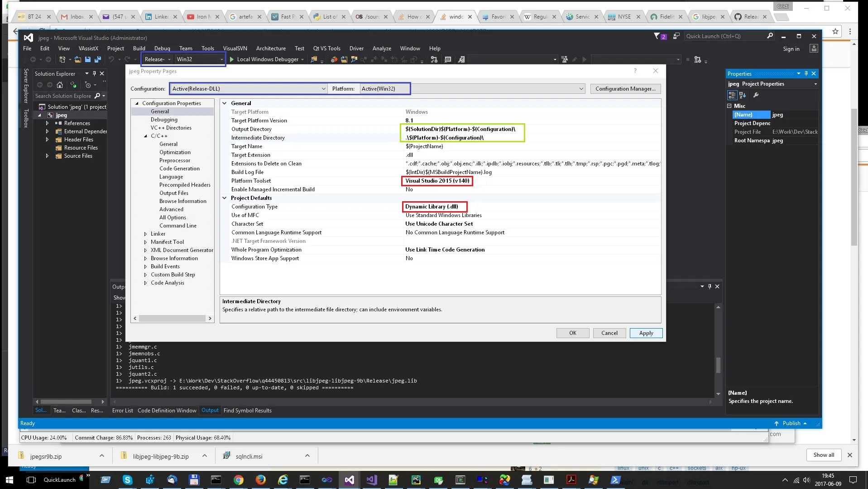This screenshot has height=489, width=868.
Task: Click the feedback icon beside Quick Launch
Action: click(x=676, y=36)
